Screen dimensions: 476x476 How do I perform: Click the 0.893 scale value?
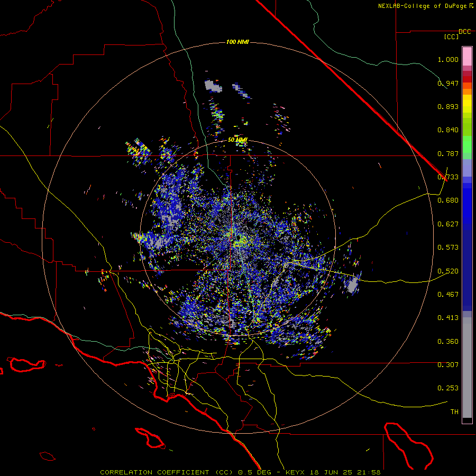tap(448, 106)
